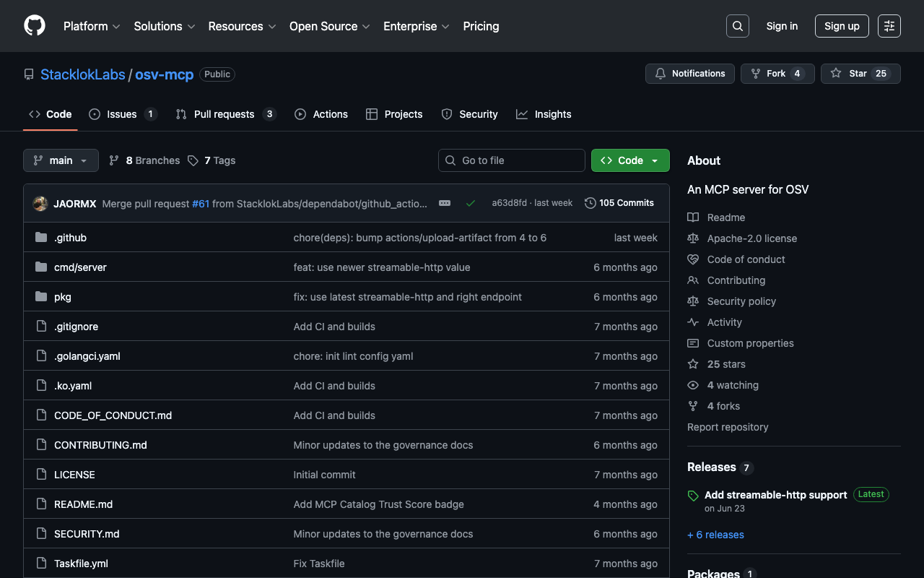The image size is (924, 578).
Task: Open the cmd/server folder
Action: point(80,267)
